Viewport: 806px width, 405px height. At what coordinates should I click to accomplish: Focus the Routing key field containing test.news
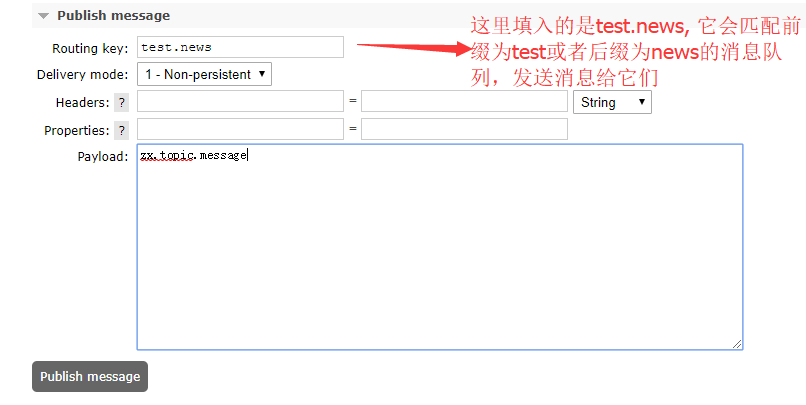(x=240, y=47)
